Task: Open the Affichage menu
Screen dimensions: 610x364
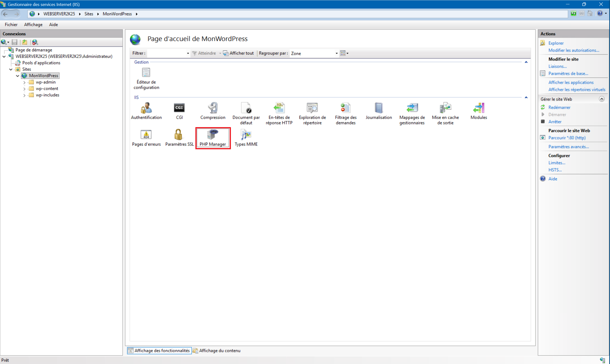Action: point(33,25)
